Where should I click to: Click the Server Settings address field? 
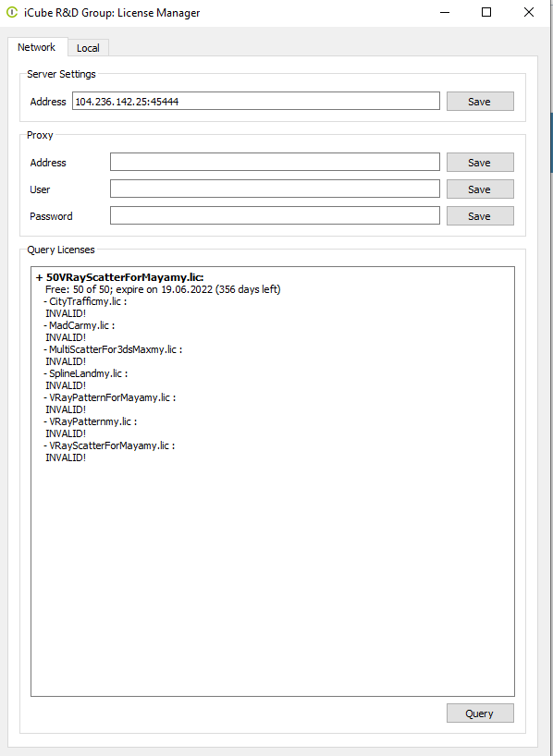click(256, 102)
